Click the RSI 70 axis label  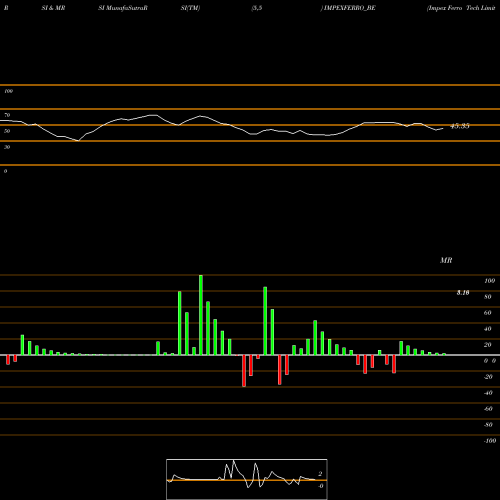tap(7, 115)
